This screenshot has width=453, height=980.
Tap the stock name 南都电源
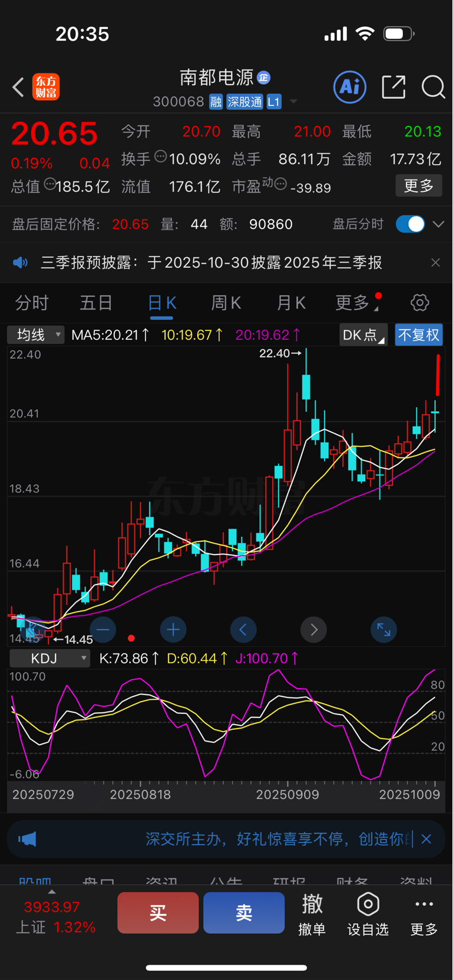[x=217, y=77]
